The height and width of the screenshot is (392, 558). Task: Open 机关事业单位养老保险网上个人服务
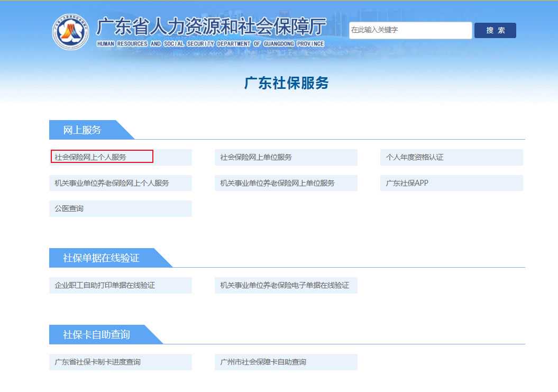pyautogui.click(x=112, y=183)
